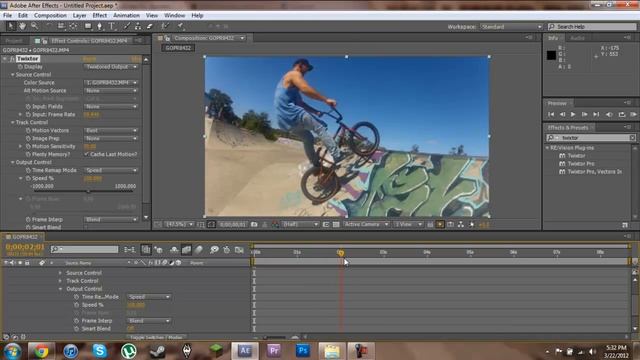Toggle transparency grid in composition viewer
The image size is (640, 360).
pos(336,224)
